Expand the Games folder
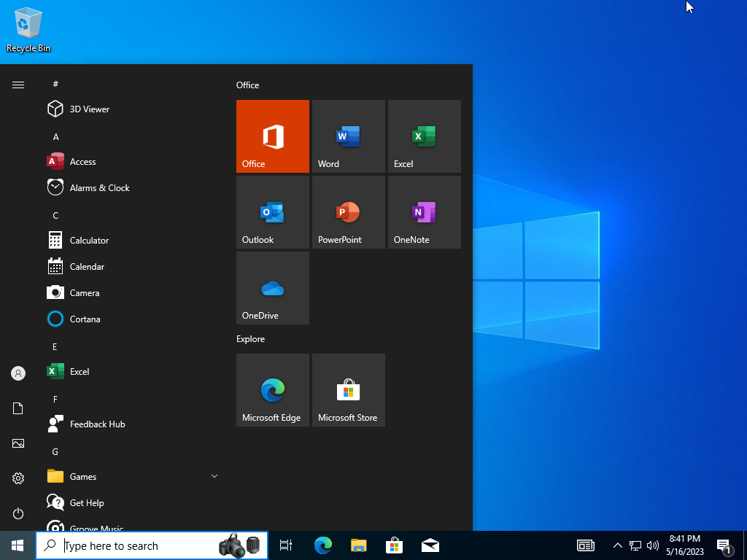The height and width of the screenshot is (560, 747). [131, 476]
